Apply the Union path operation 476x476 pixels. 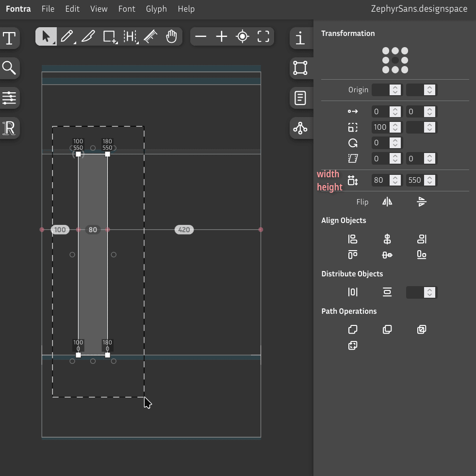click(353, 329)
